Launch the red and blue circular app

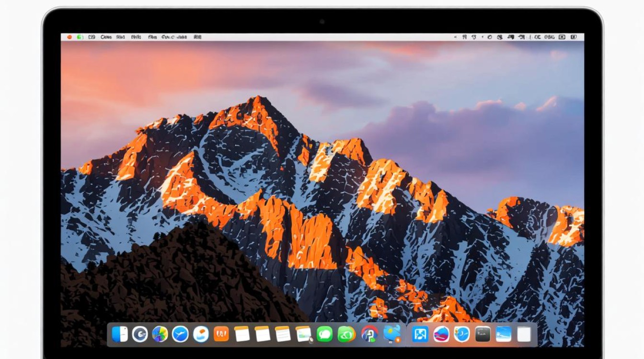coord(369,334)
